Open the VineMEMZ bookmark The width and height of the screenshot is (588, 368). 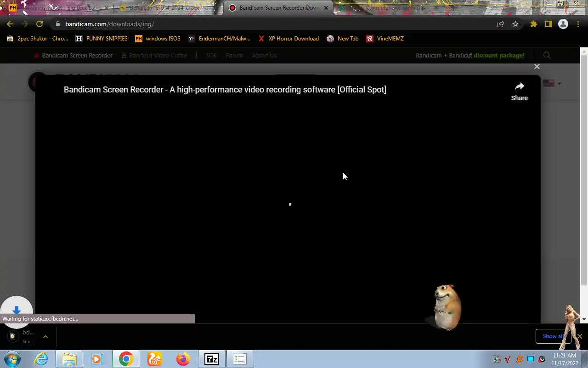tap(385, 39)
